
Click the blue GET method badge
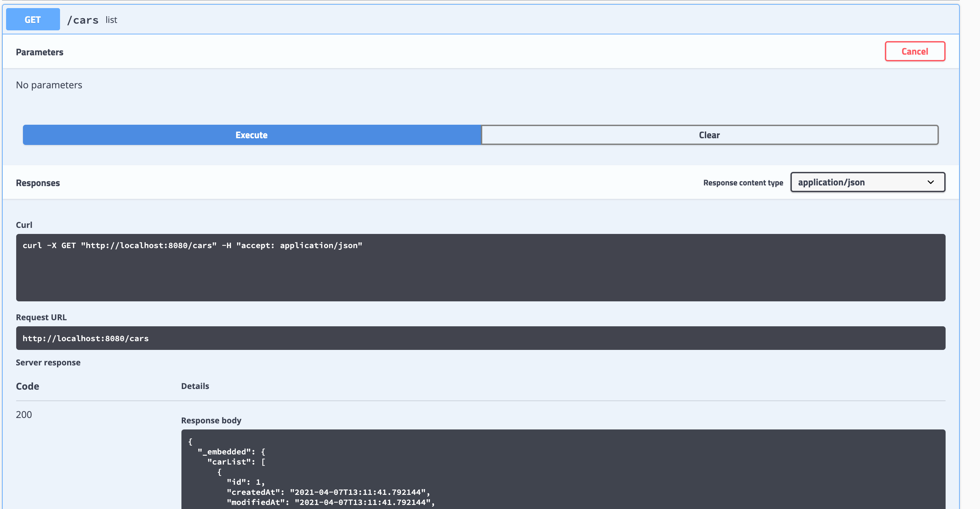point(33,20)
